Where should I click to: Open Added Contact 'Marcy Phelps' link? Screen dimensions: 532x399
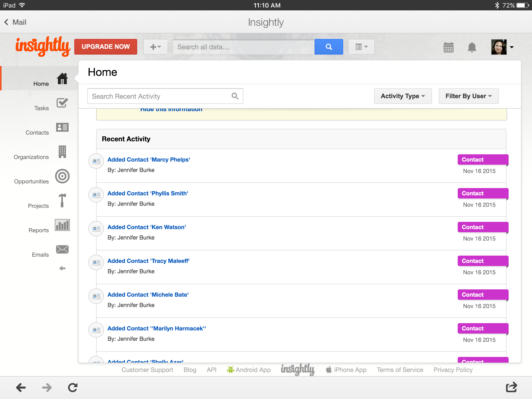coord(149,159)
